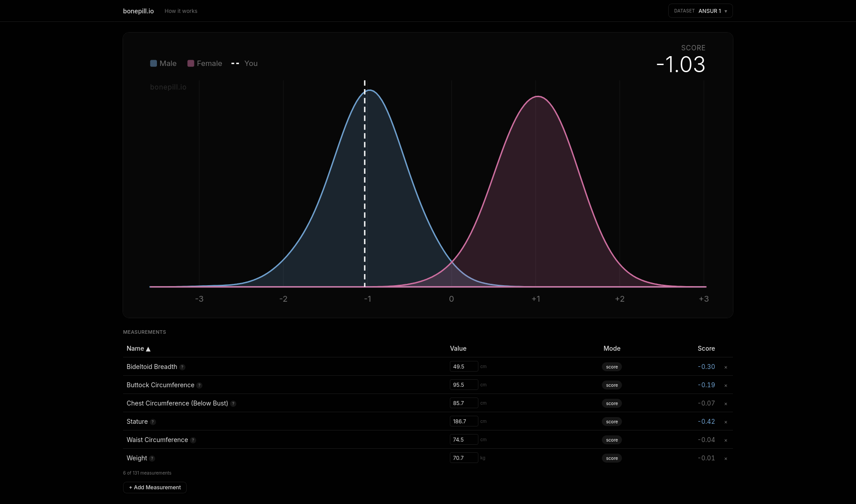Open help for Chest Circumference (Below Bust)
856x504 pixels.
233,404
